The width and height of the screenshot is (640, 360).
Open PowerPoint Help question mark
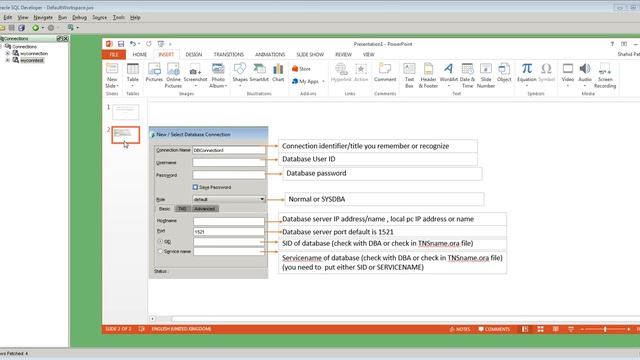(612, 44)
